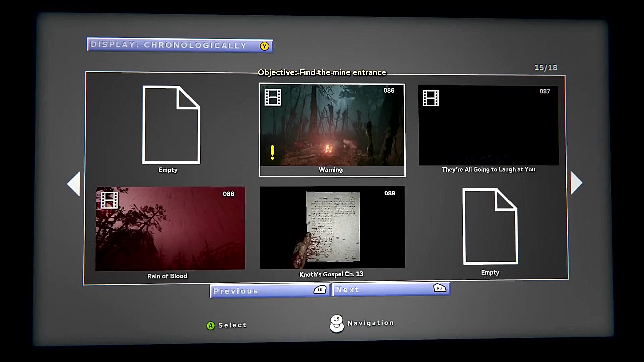
Task: Click the empty document icon in top row
Action: coord(171,125)
